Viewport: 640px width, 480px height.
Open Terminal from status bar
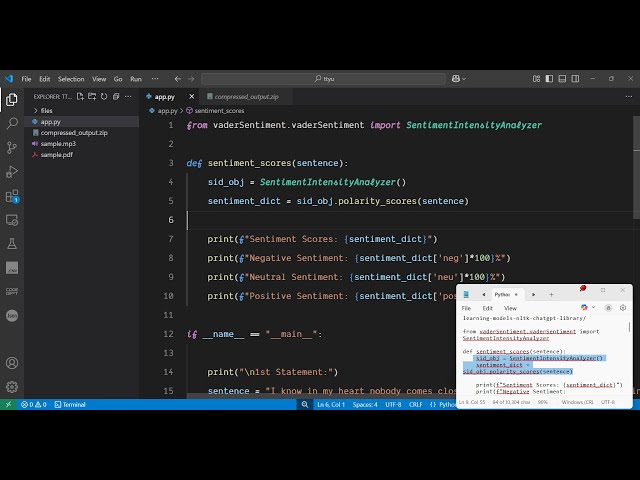70,404
